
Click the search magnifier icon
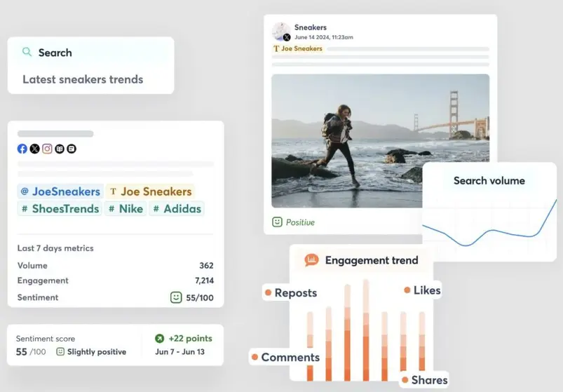pyautogui.click(x=27, y=52)
